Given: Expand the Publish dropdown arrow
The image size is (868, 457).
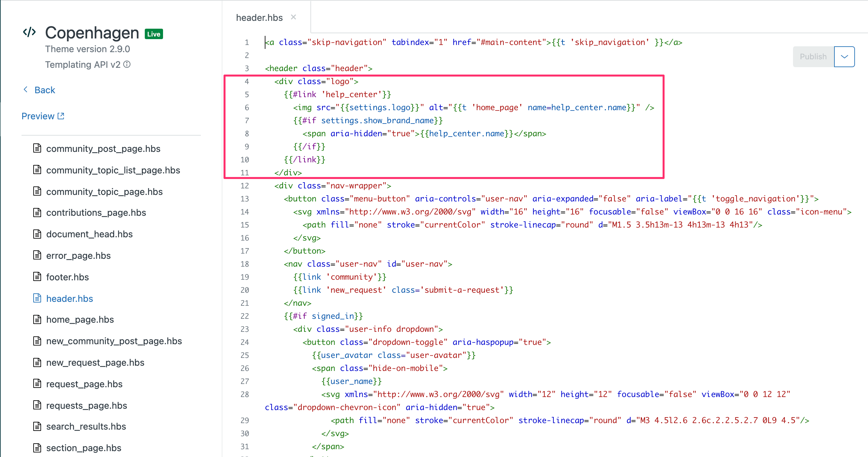Looking at the screenshot, I should pos(845,57).
